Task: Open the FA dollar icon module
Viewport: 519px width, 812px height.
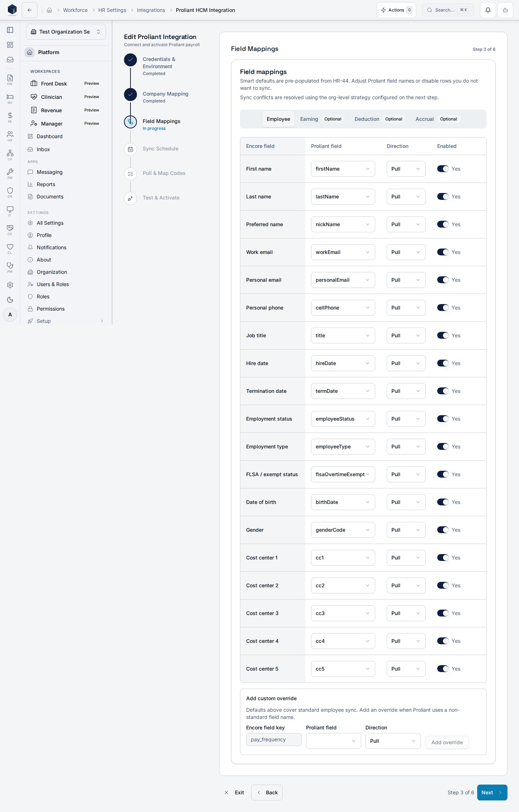Action: (10, 117)
